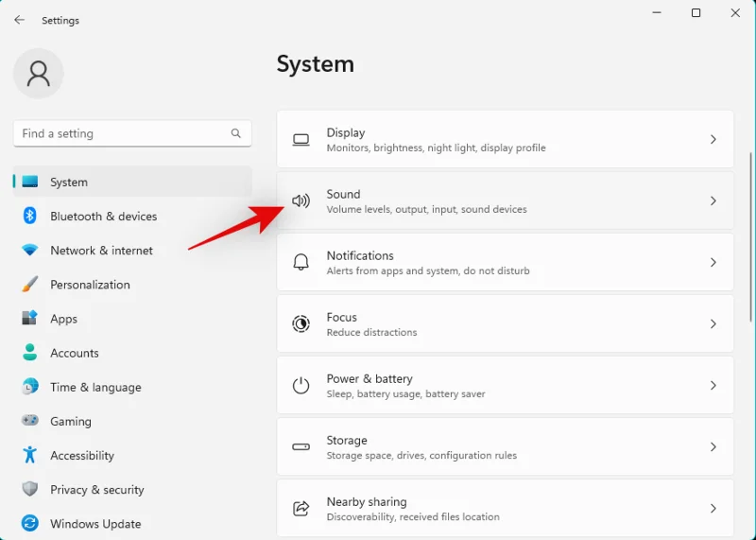Expand the Display settings chevron
The height and width of the screenshot is (540, 756).
coord(713,140)
